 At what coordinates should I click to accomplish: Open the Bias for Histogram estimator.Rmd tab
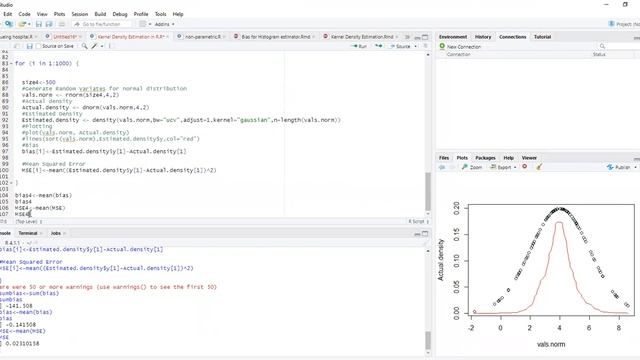(x=276, y=37)
